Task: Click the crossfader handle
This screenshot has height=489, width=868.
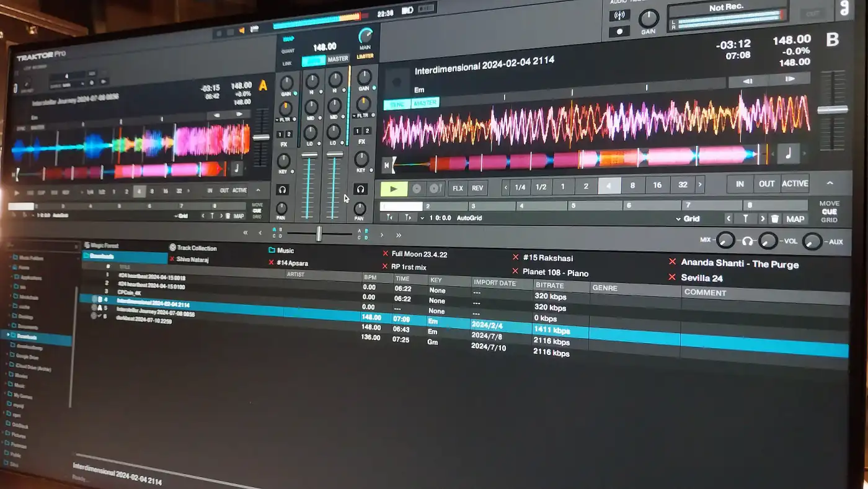Action: (x=319, y=233)
